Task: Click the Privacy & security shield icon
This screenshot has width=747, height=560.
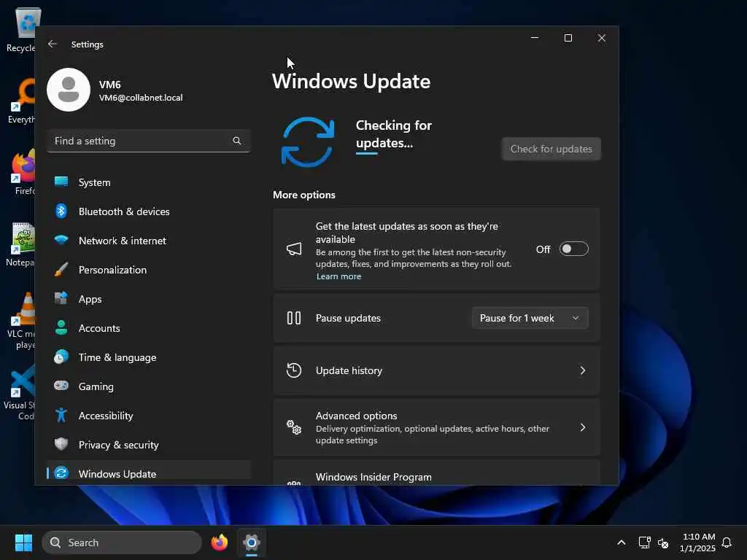Action: [x=61, y=444]
